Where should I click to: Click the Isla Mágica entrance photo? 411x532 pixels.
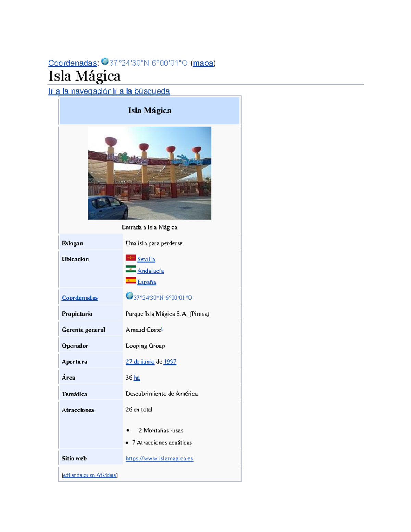tap(150, 173)
